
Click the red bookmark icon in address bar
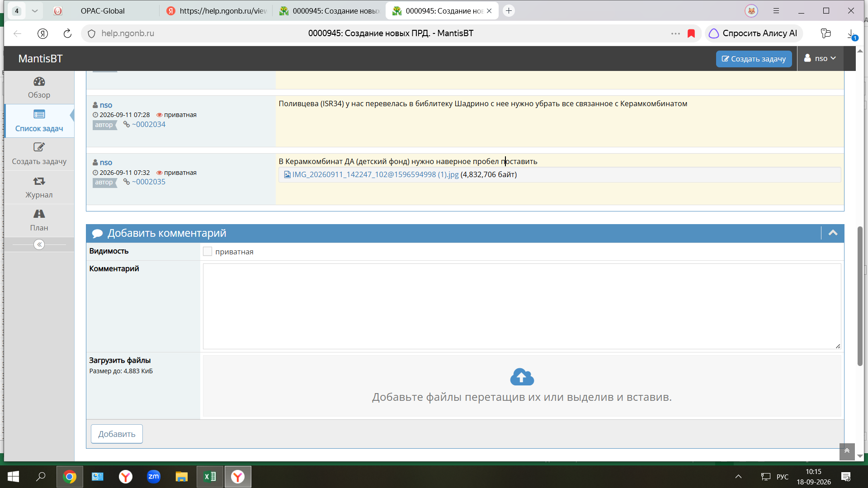click(691, 33)
